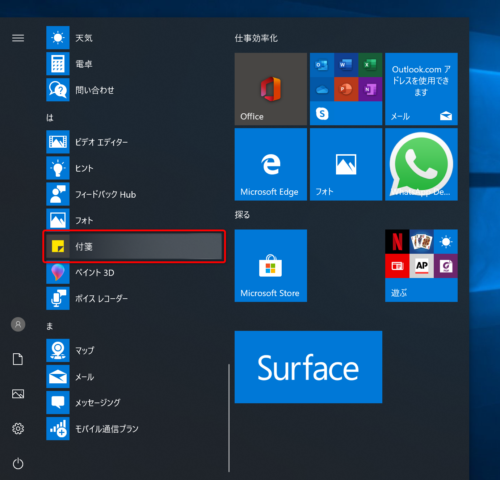Open the AP news icon in 遊ぶ folder
The height and width of the screenshot is (480, 500).
[x=421, y=266]
